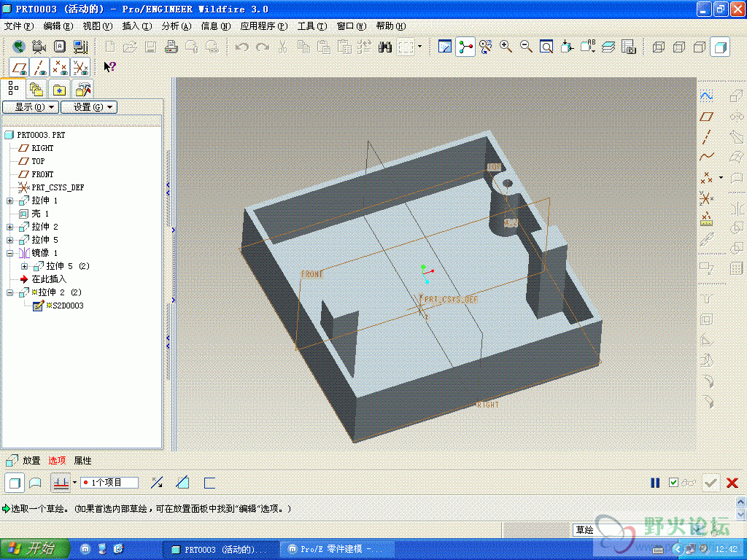Open the 插入 menu
747x560 pixels.
[x=136, y=26]
